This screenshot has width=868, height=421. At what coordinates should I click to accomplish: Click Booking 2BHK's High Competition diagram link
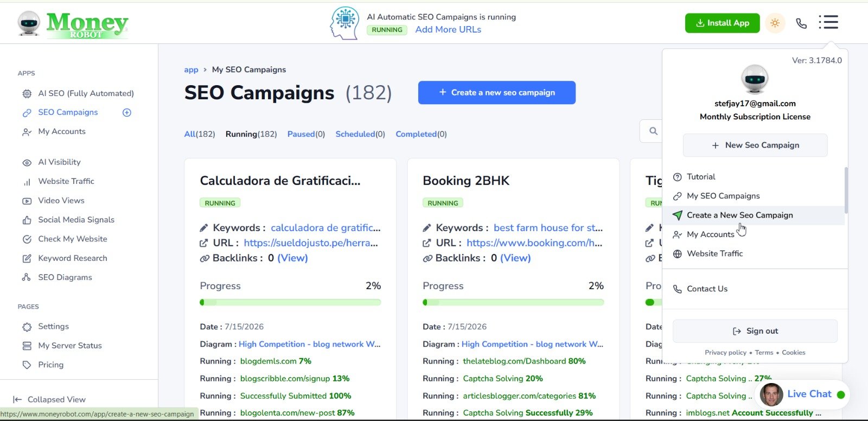[532, 344]
